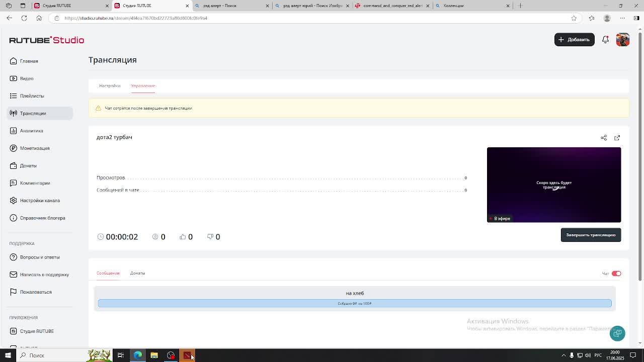Viewport: 644px width, 362px height.
Task: Click the likes thumbs-up counter icon
Action: [x=183, y=237]
